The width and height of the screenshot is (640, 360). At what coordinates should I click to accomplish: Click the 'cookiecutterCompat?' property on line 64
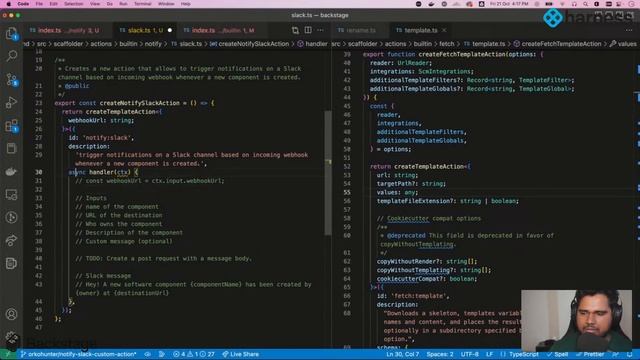[x=410, y=279]
